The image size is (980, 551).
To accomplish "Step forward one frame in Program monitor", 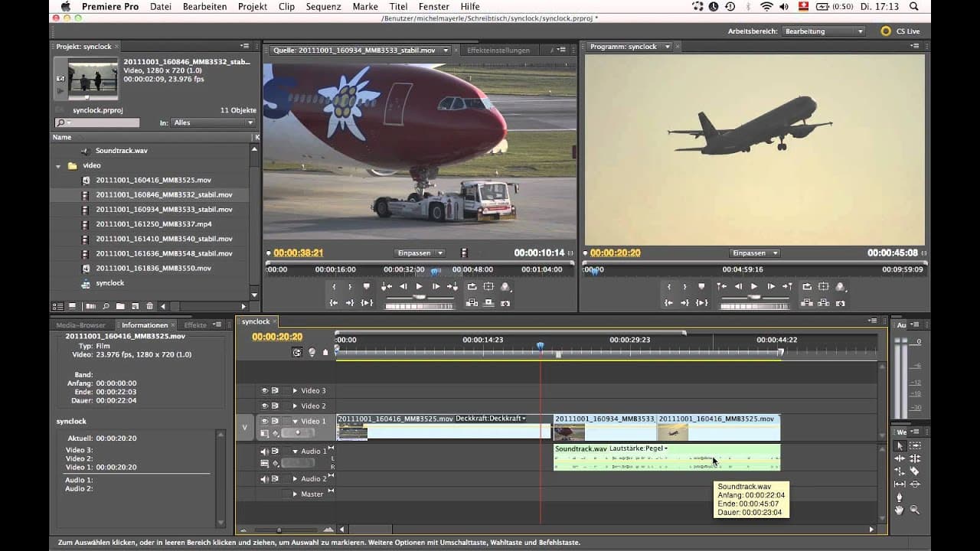I will tap(770, 286).
